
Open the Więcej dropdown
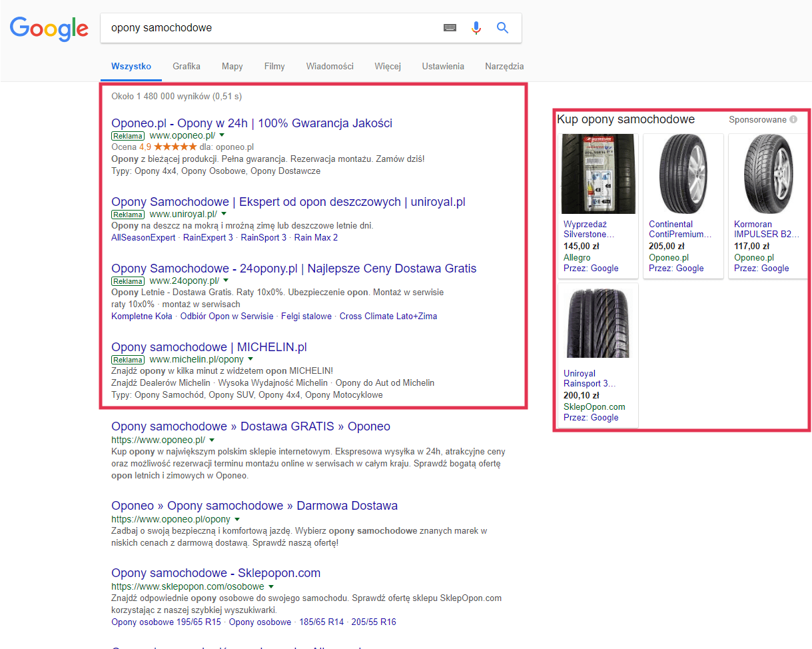[387, 66]
